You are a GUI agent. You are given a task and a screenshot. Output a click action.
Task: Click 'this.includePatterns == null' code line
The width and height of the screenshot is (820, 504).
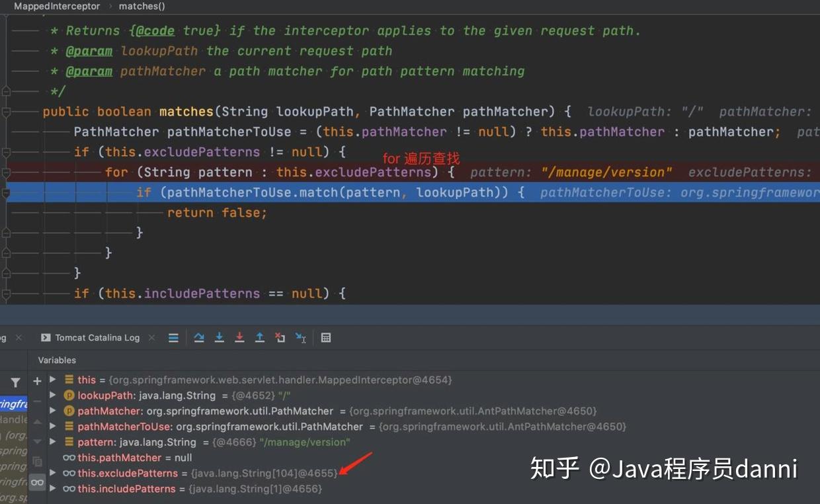point(210,293)
